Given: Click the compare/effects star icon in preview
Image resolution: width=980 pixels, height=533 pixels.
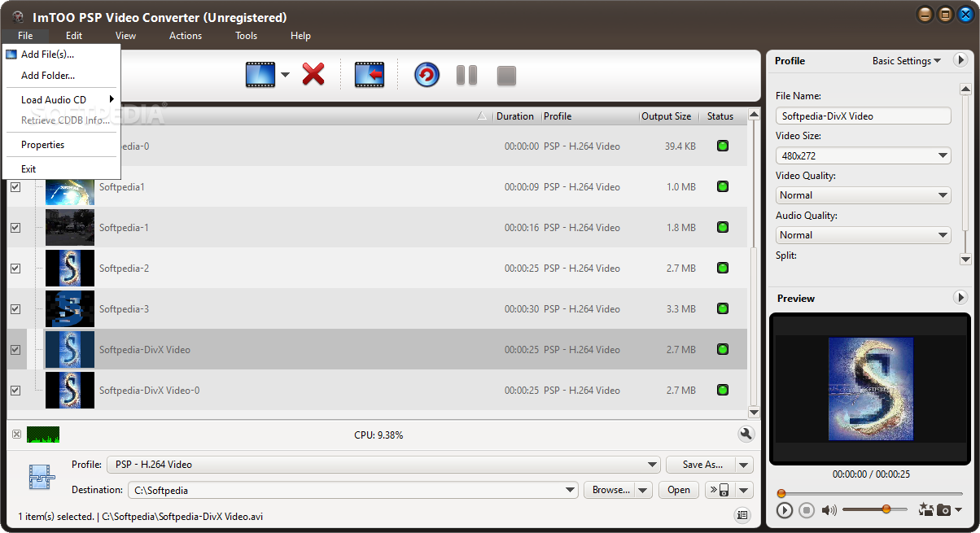Looking at the screenshot, I should [925, 510].
